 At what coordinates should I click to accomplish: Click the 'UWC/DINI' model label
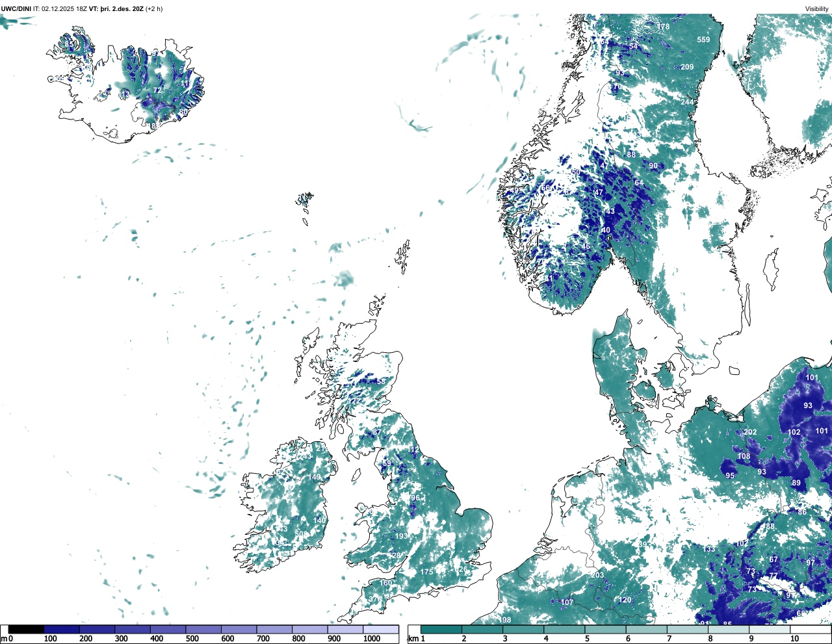16,8
